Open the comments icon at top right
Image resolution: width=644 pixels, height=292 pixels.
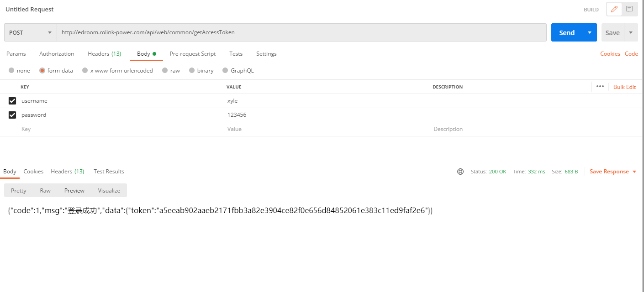(x=629, y=9)
